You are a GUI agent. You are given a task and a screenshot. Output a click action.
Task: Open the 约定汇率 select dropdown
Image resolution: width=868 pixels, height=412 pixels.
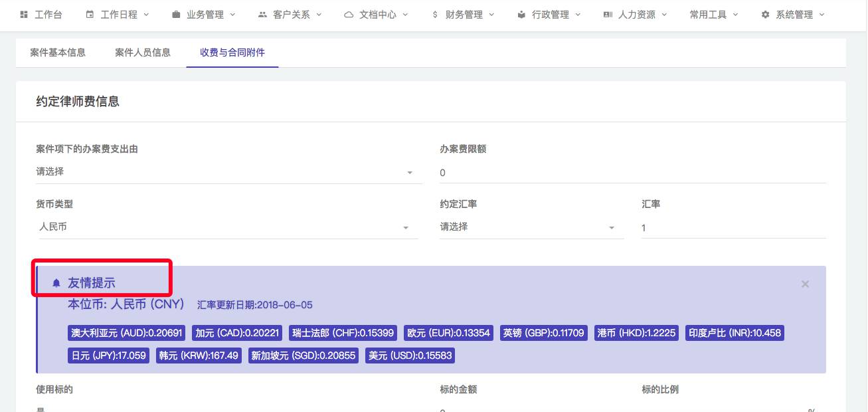pyautogui.click(x=611, y=228)
